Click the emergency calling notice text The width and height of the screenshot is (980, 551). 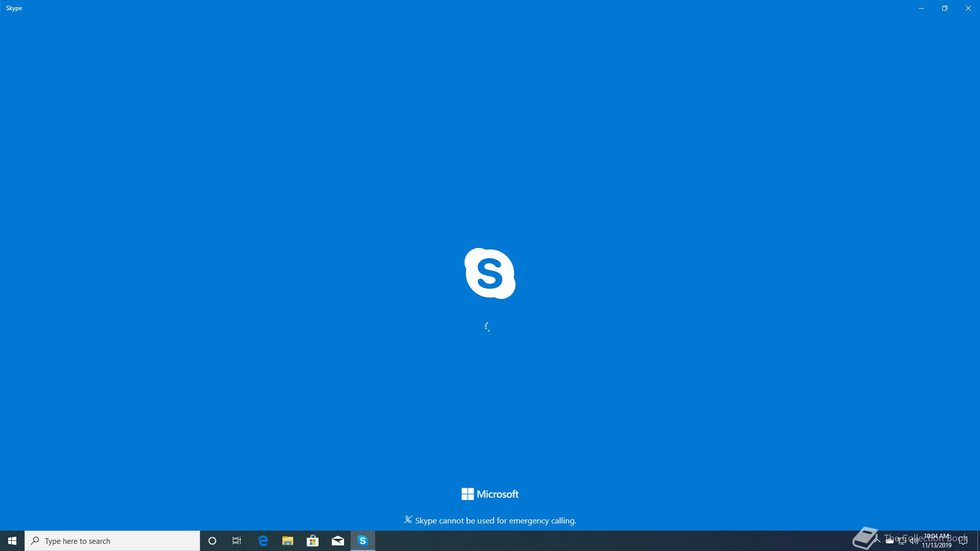(495, 520)
